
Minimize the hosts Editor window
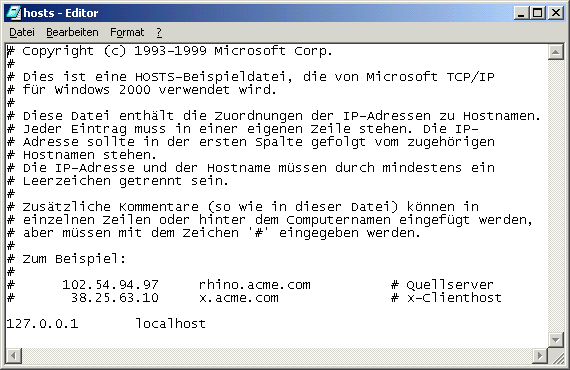tap(521, 13)
